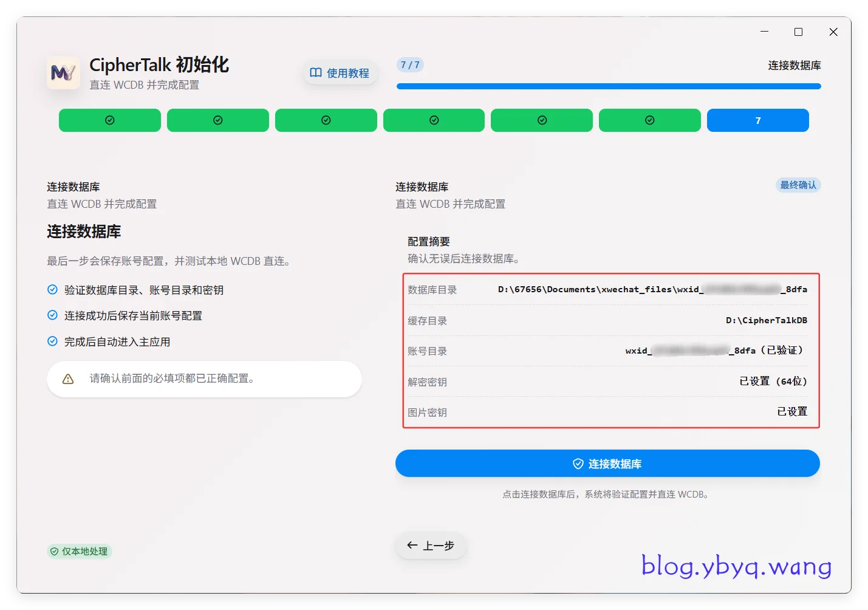This screenshot has height=610, width=868.
Task: Go back with 上一步 button
Action: pyautogui.click(x=431, y=546)
